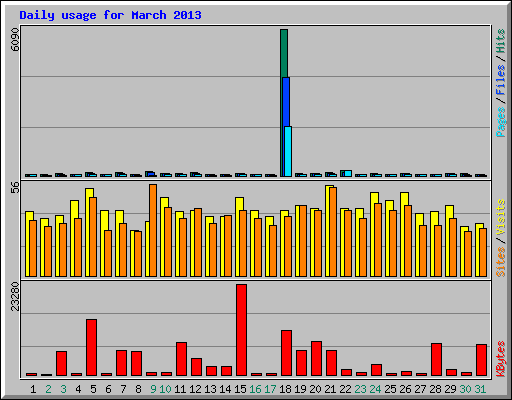Click the yellow Visits bar for day 15
This screenshot has height=400, width=512.
238,237
